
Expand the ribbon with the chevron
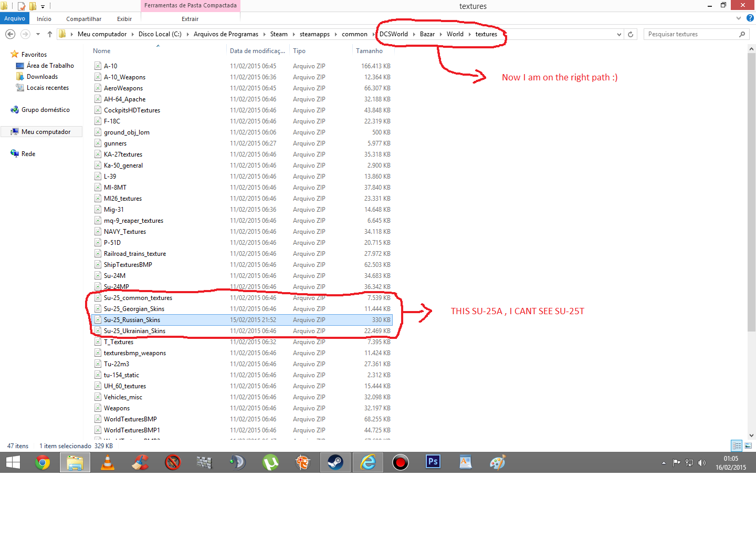point(739,18)
